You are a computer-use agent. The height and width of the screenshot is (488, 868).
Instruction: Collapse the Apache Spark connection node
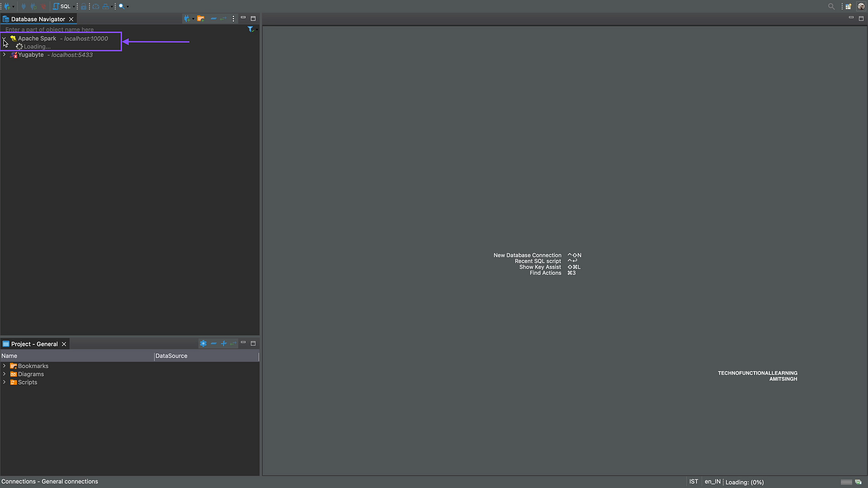pos(4,38)
